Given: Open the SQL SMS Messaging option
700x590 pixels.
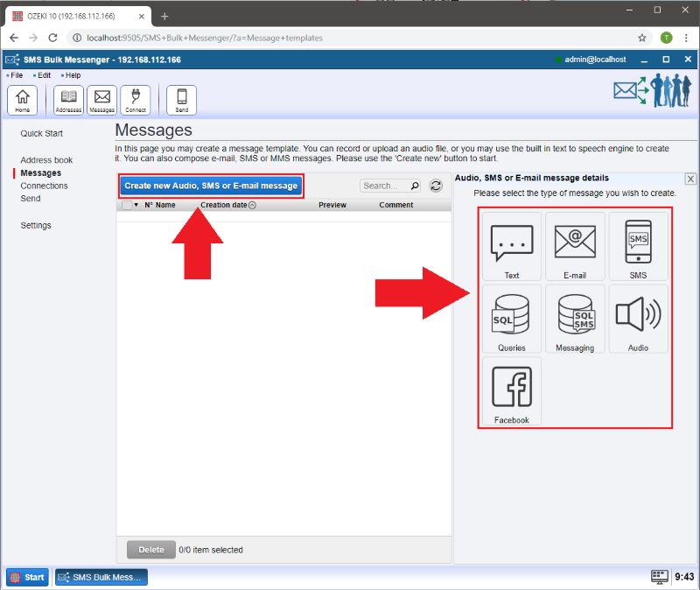Looking at the screenshot, I should pyautogui.click(x=575, y=319).
